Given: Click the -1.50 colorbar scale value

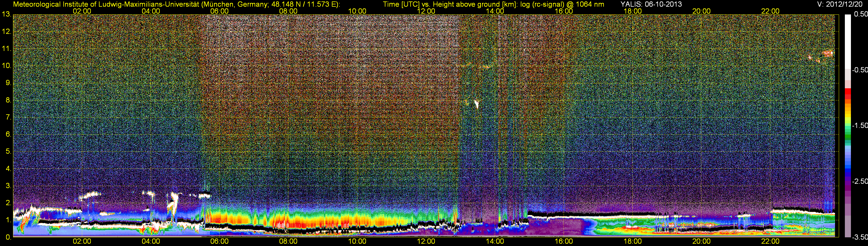Looking at the screenshot, I should coord(860,125).
